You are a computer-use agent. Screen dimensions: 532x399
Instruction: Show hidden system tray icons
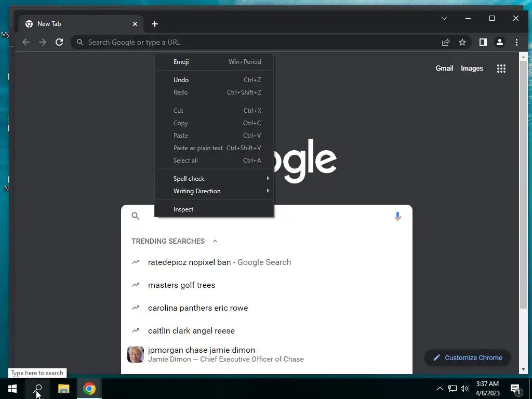pyautogui.click(x=440, y=389)
